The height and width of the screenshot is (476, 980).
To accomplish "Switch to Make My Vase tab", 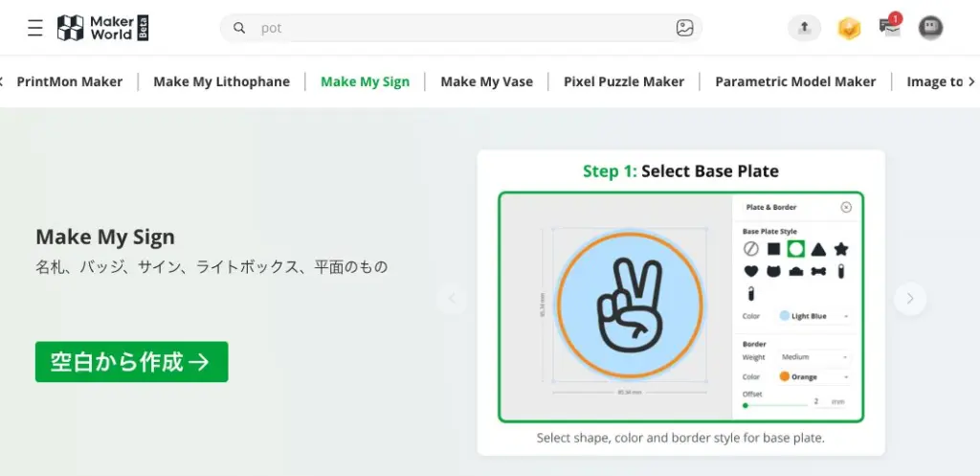I will click(486, 82).
